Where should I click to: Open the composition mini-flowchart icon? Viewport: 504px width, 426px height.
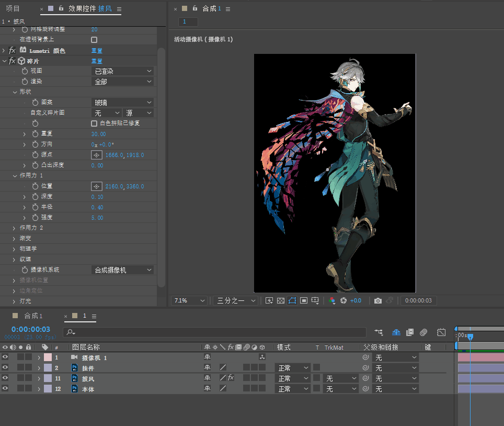[379, 332]
